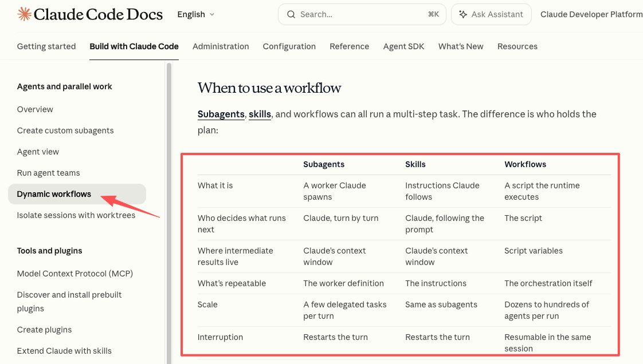Open Create custom subagents page

pyautogui.click(x=65, y=130)
